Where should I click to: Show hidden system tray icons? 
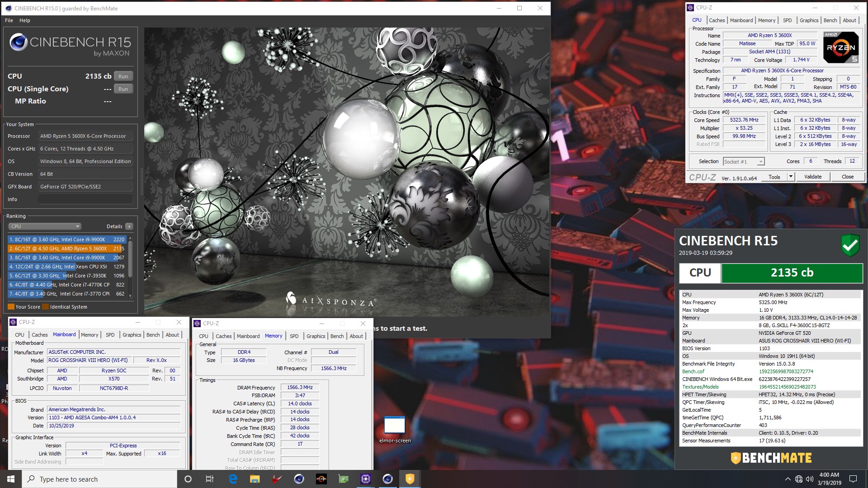coord(788,479)
